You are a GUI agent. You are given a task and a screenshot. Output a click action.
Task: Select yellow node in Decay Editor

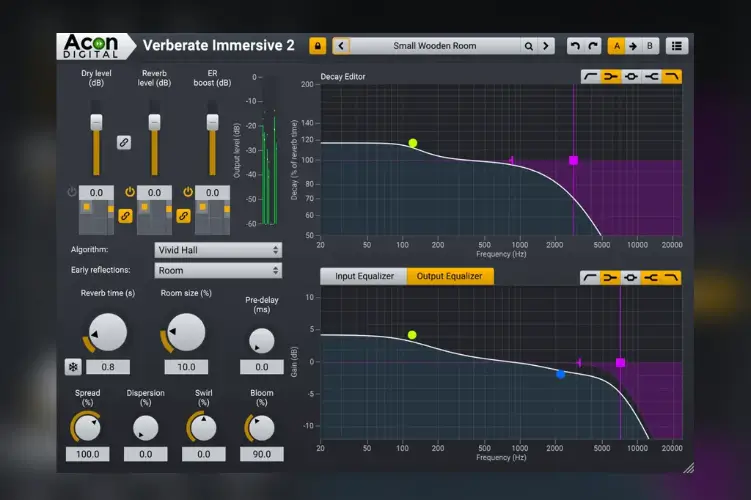coord(413,143)
